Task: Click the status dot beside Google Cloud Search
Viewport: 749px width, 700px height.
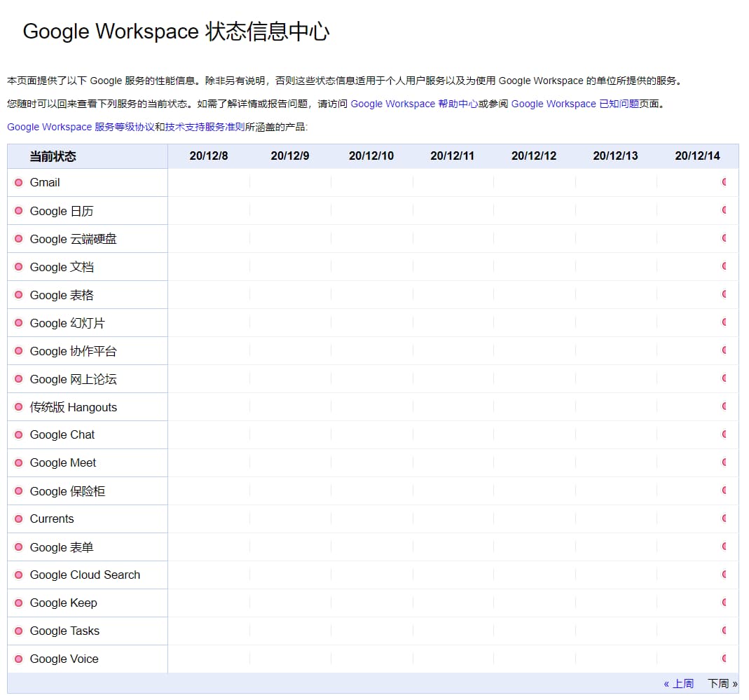Action: point(19,575)
